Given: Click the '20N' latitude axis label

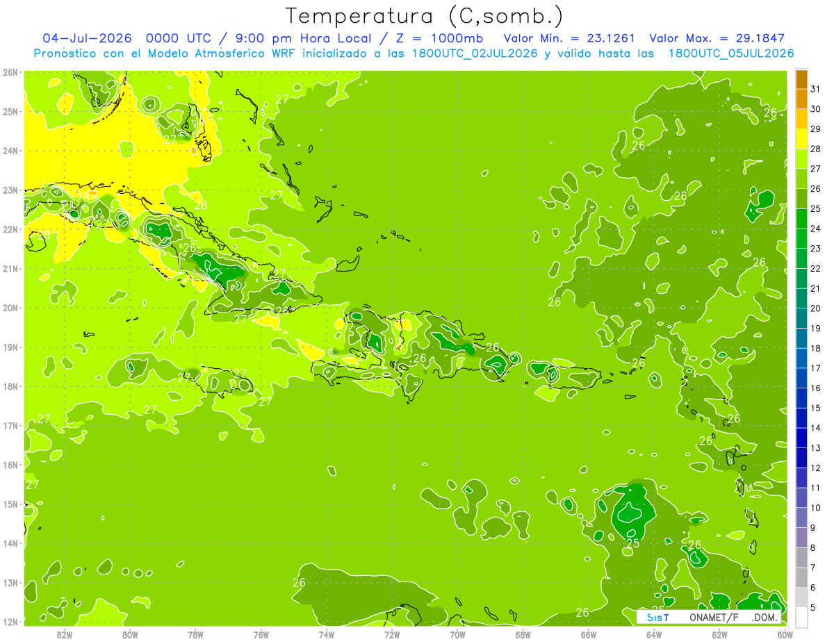Looking at the screenshot, I should (x=10, y=308).
